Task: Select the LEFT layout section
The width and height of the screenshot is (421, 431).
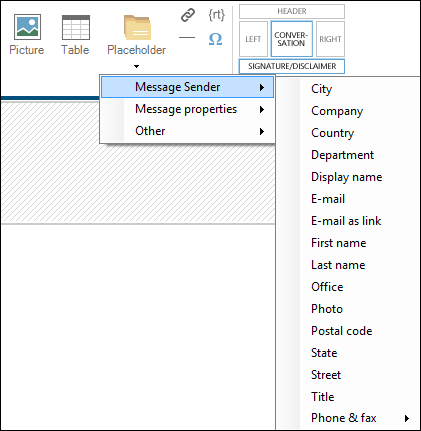Action: click(253, 39)
